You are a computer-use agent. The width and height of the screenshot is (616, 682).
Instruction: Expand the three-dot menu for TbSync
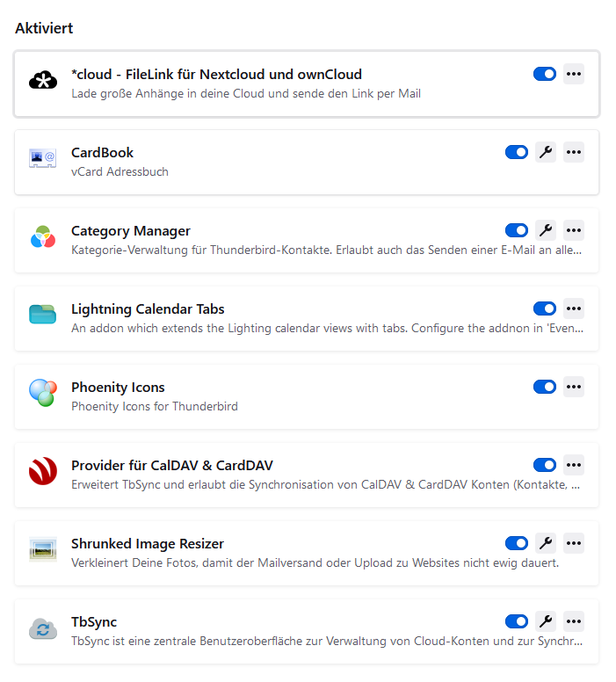point(574,621)
